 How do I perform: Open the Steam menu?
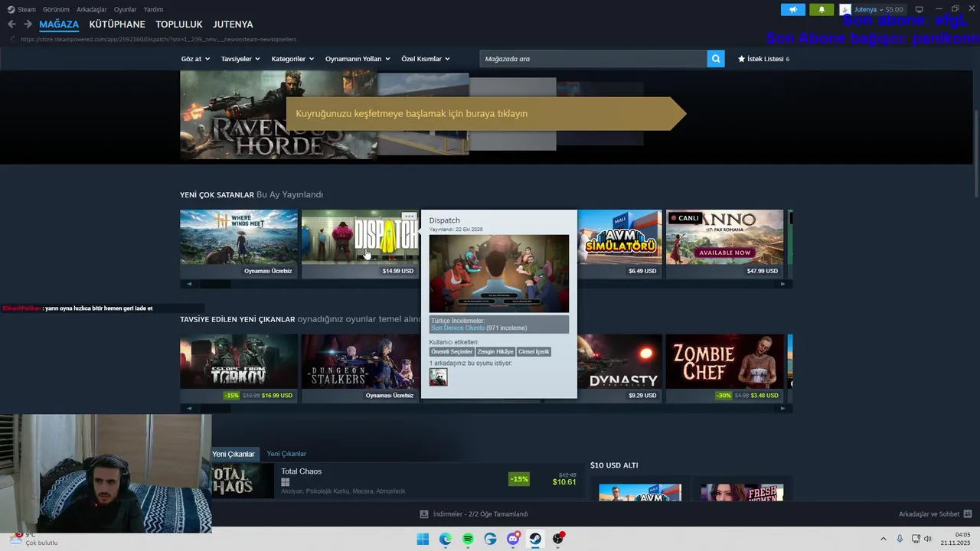pyautogui.click(x=21, y=9)
